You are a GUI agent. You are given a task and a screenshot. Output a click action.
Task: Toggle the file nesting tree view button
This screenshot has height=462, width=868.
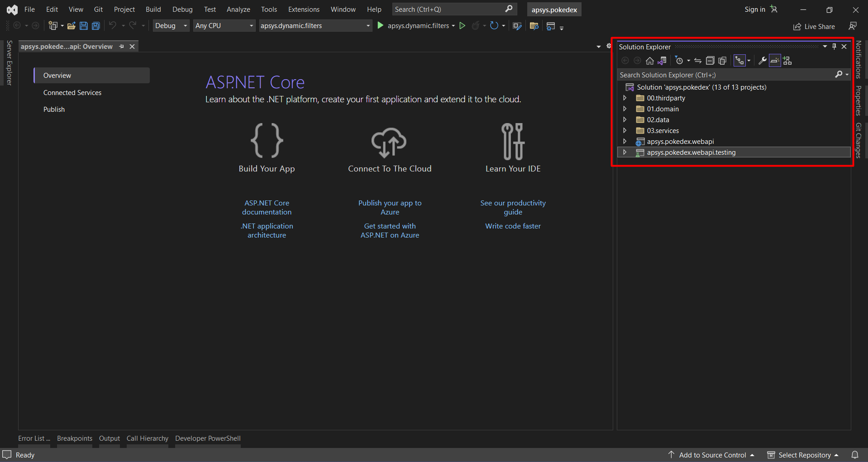click(739, 61)
